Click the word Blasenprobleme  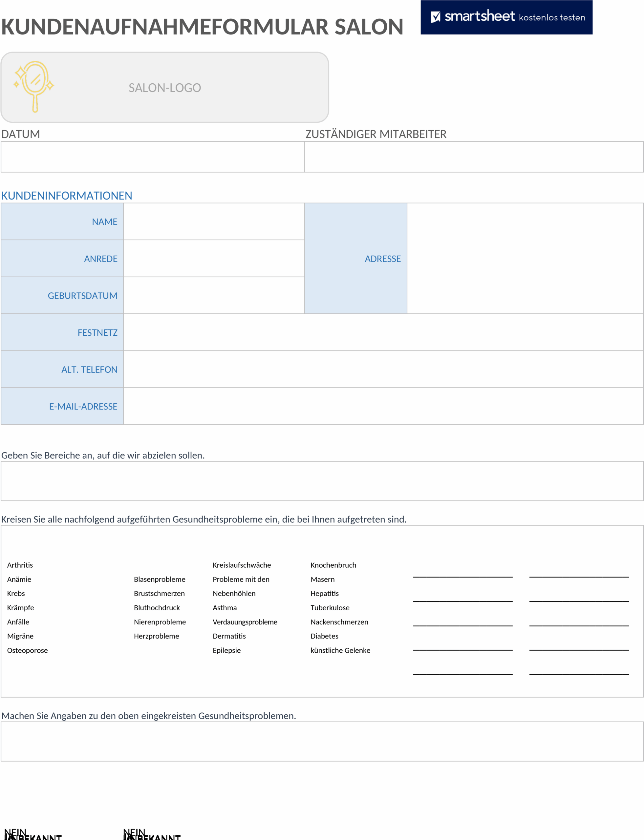(160, 579)
